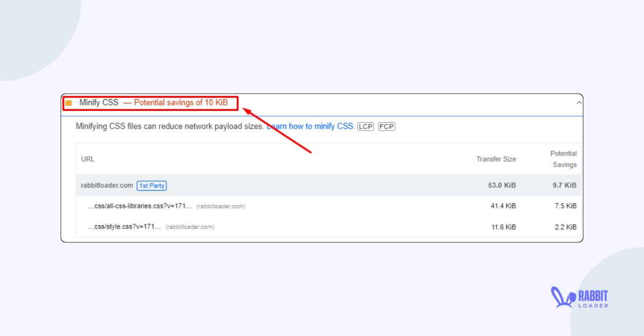Select the LCP metric chip
This screenshot has width=644, height=336.
click(x=365, y=126)
